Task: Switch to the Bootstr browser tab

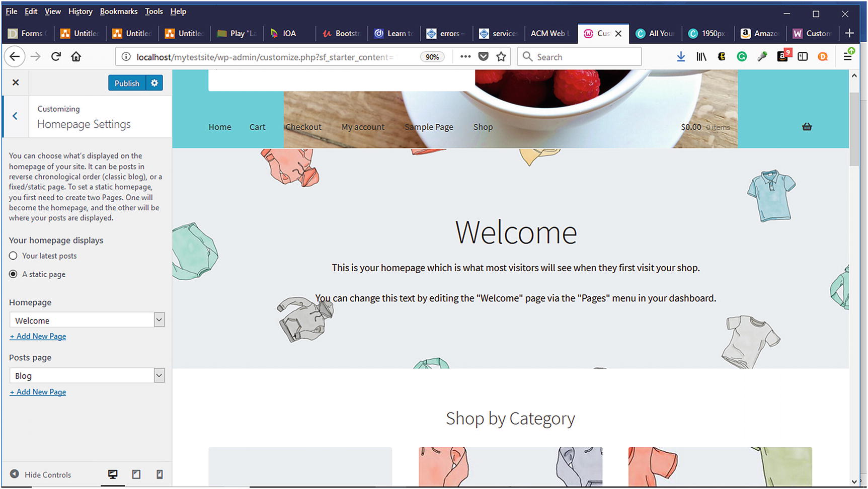Action: [342, 34]
